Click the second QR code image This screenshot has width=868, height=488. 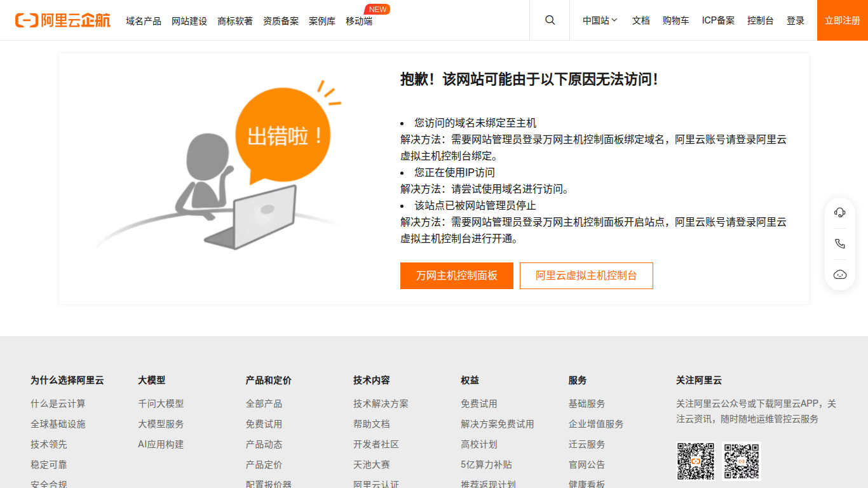coord(742,461)
